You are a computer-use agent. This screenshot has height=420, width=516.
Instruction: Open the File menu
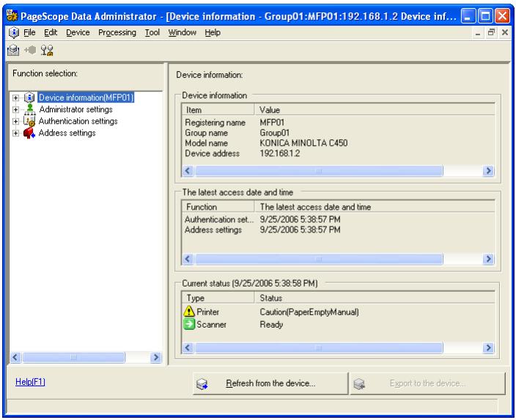[x=29, y=32]
